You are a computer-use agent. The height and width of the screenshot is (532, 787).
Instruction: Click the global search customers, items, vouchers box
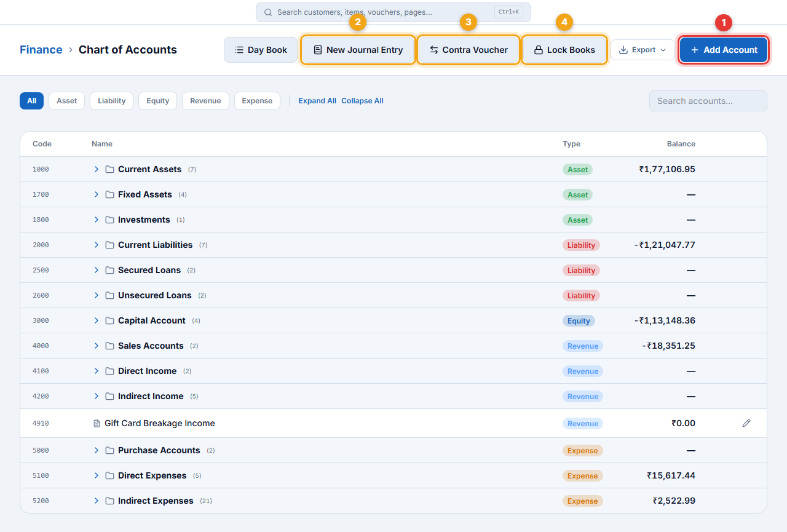point(393,12)
